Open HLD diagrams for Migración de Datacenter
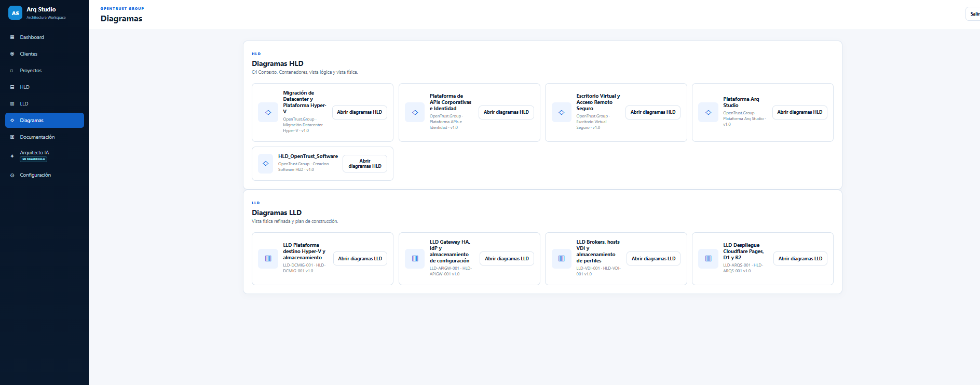 360,112
